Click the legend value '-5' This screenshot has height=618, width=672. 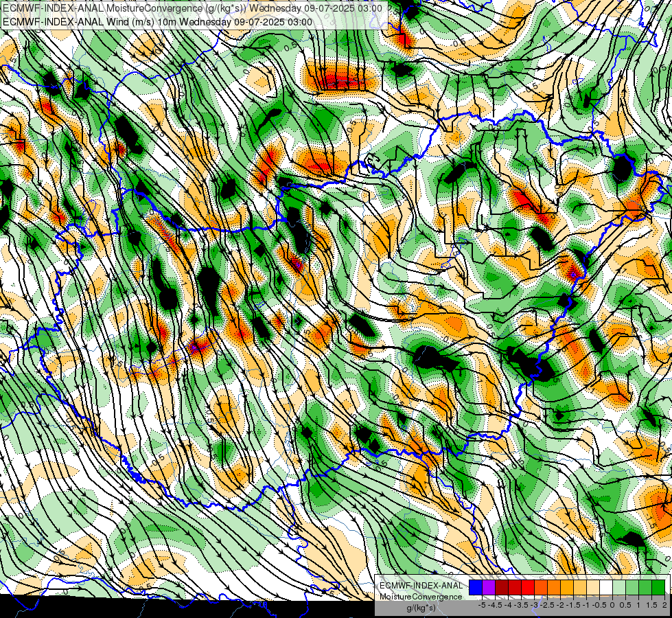tap(482, 605)
